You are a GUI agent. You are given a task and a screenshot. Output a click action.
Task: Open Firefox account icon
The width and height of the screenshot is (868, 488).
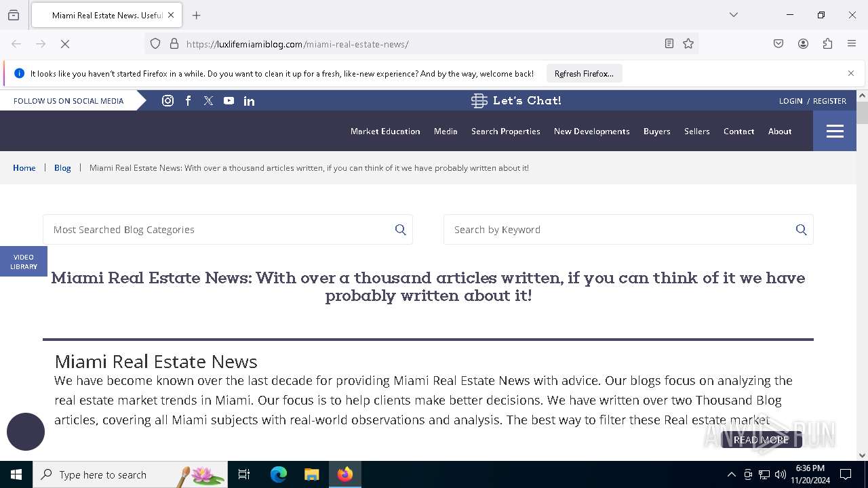(803, 44)
